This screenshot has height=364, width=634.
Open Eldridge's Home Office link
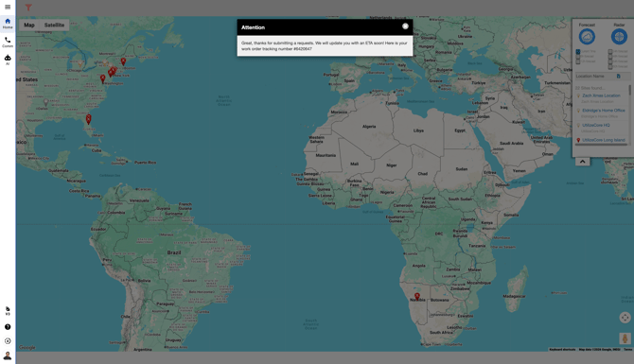(x=604, y=111)
